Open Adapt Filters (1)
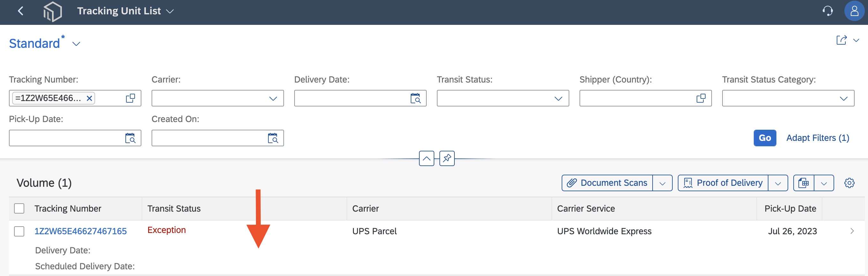This screenshot has height=276, width=868. (818, 138)
